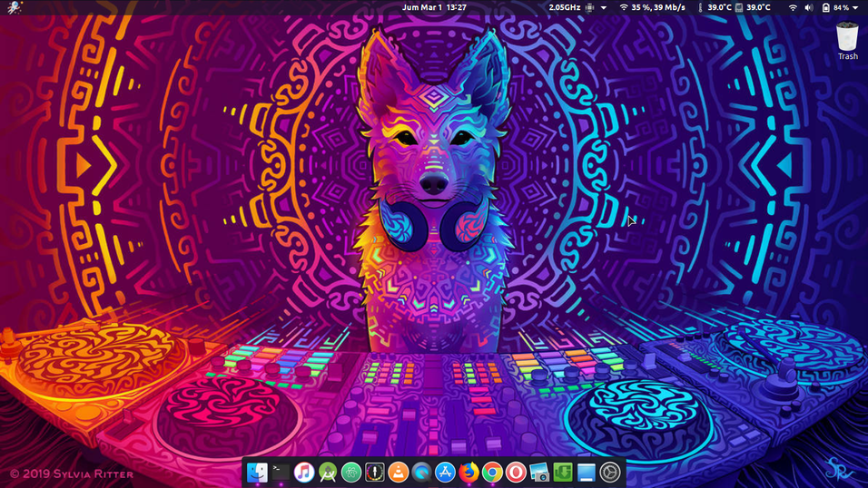Open the App Store icon in dock
Viewport: 868px width, 488px height.
[445, 473]
